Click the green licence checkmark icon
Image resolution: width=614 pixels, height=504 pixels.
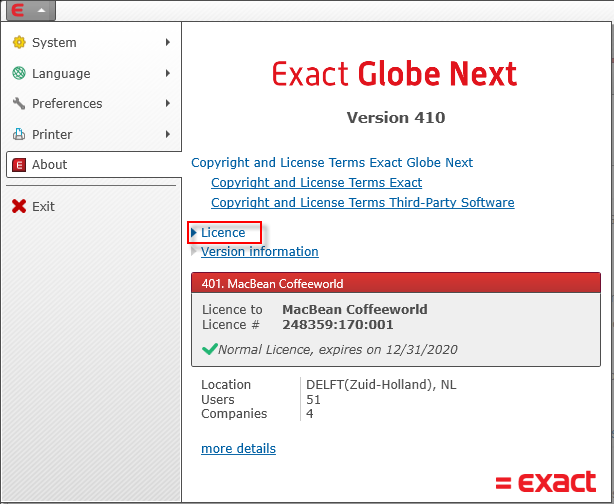pyautogui.click(x=209, y=348)
